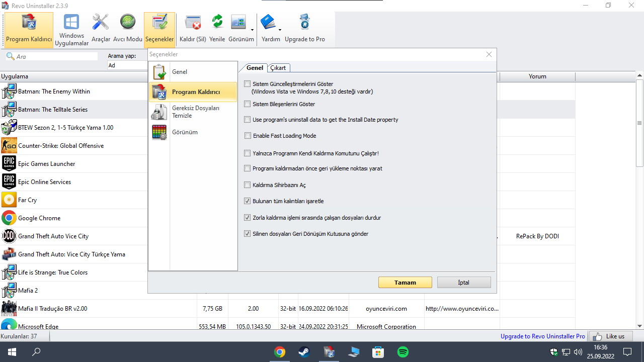Select the Far Cry disc icon
This screenshot has height=362, width=644.
[x=9, y=200]
